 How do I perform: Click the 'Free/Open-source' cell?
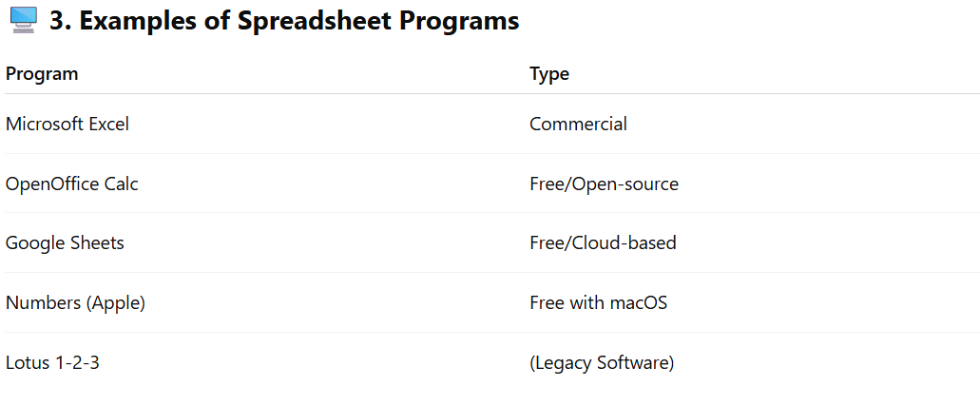click(x=604, y=184)
